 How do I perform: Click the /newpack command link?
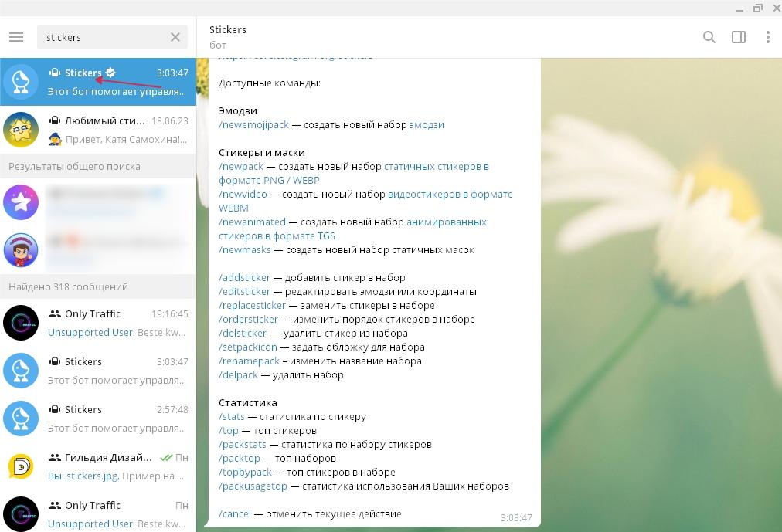[x=241, y=166]
